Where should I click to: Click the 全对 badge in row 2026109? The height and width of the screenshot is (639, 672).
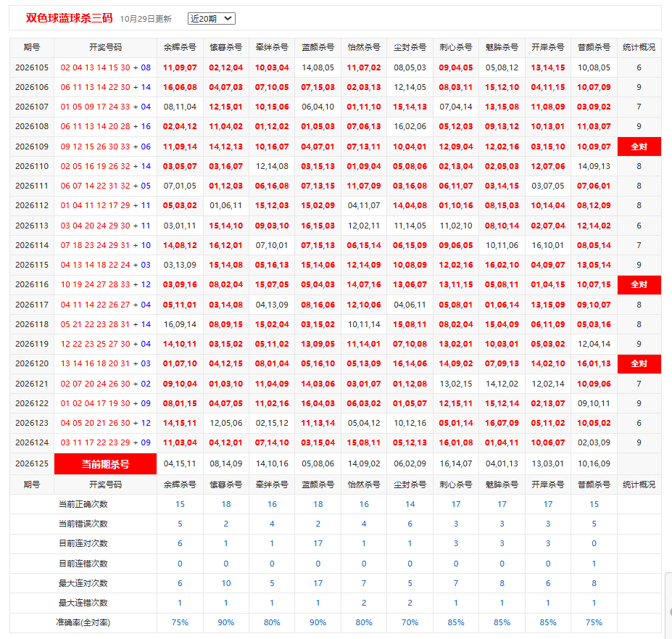[639, 147]
